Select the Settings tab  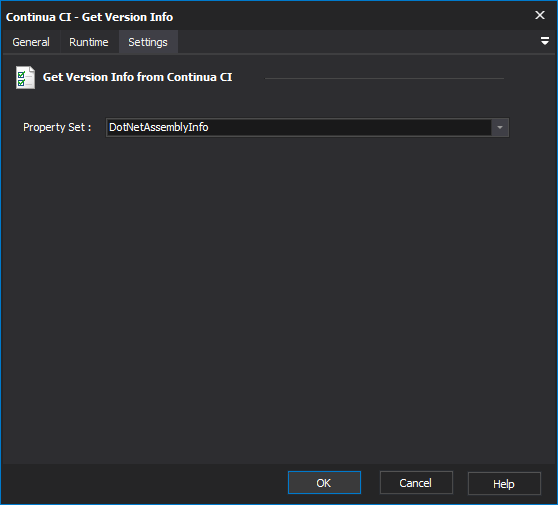pyautogui.click(x=148, y=42)
